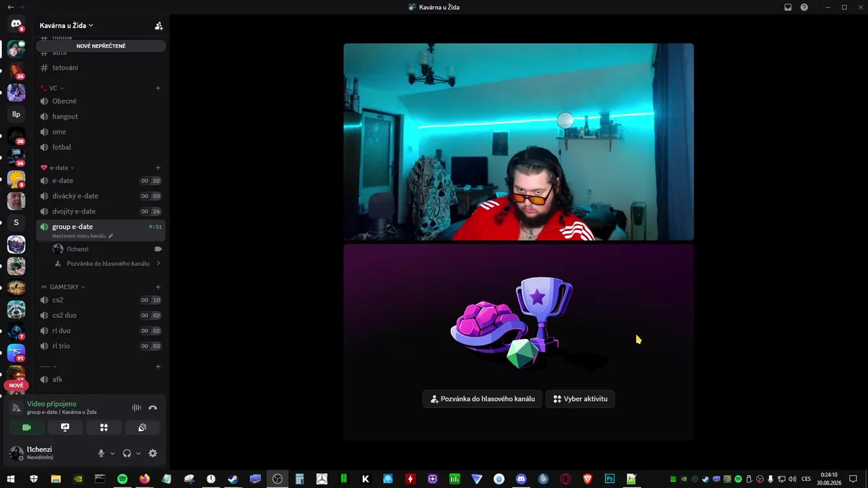Open the 'llp' server in sidebar
Image resolution: width=868 pixels, height=488 pixels.
tap(16, 115)
